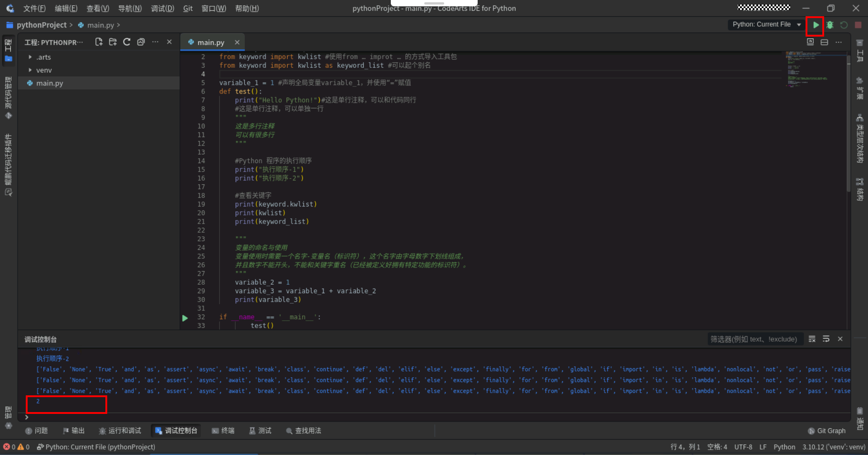This screenshot has height=455, width=868.
Task: Change the Python language mode
Action: (x=784, y=447)
